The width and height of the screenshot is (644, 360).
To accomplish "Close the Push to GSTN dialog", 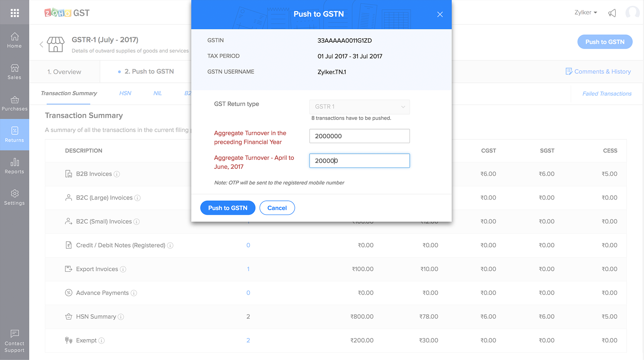I will click(440, 14).
